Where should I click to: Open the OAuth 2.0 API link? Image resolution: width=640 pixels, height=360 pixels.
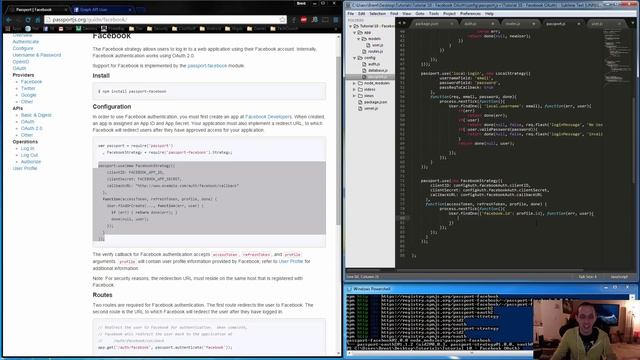pos(32,128)
